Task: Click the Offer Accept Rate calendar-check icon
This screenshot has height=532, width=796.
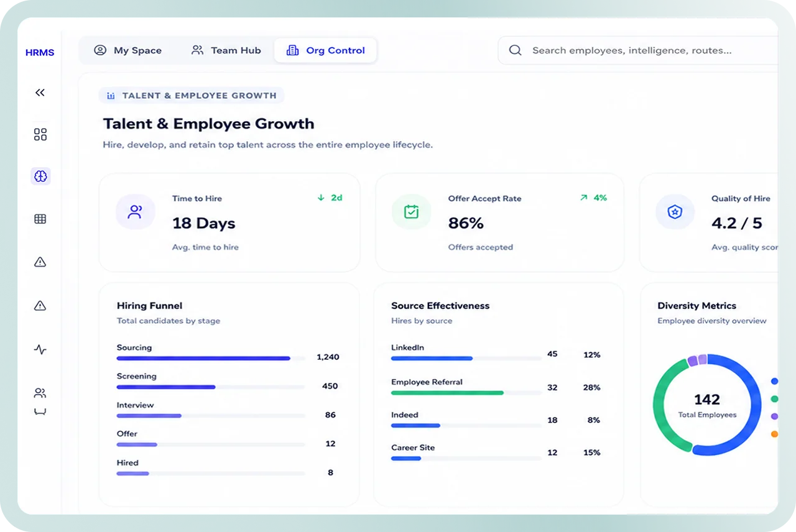Action: coord(411,212)
